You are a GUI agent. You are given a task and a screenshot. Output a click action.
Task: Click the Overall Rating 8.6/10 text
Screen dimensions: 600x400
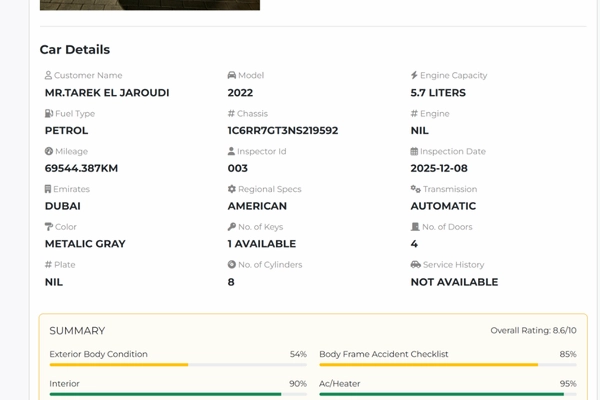coord(533,330)
